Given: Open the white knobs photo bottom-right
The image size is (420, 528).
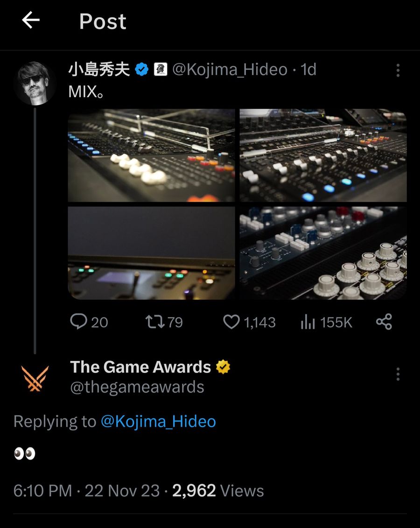Looking at the screenshot, I should 322,252.
